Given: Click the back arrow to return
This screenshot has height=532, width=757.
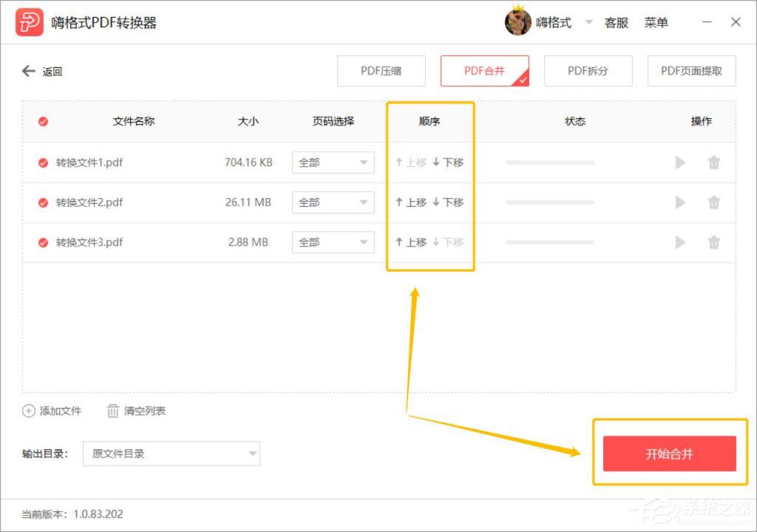Looking at the screenshot, I should [x=27, y=72].
